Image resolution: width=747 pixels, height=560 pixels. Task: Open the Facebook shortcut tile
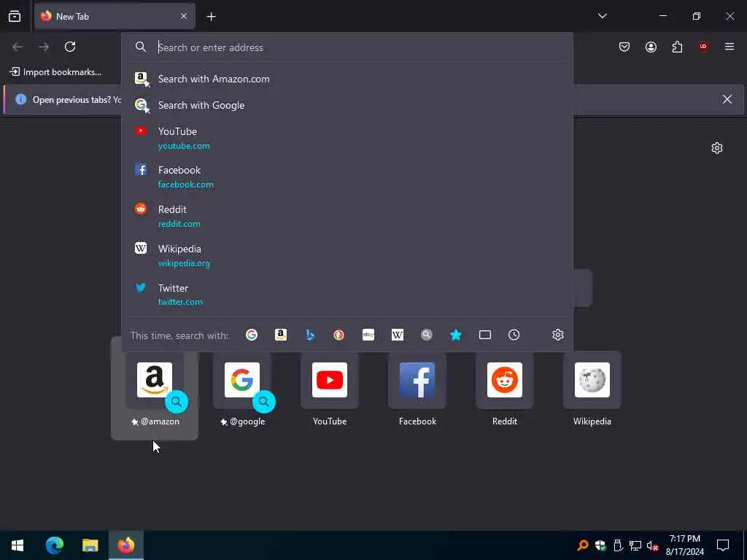pos(417,389)
